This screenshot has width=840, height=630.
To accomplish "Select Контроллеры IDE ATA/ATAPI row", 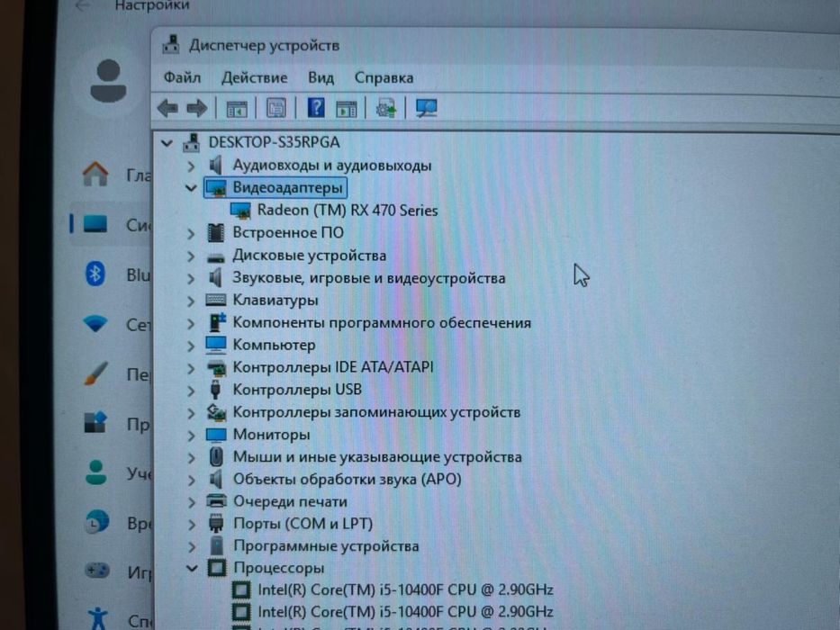I will 333,367.
